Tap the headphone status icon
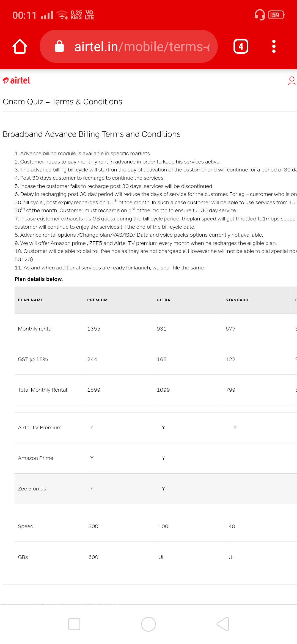The width and height of the screenshot is (297, 644). point(260,15)
